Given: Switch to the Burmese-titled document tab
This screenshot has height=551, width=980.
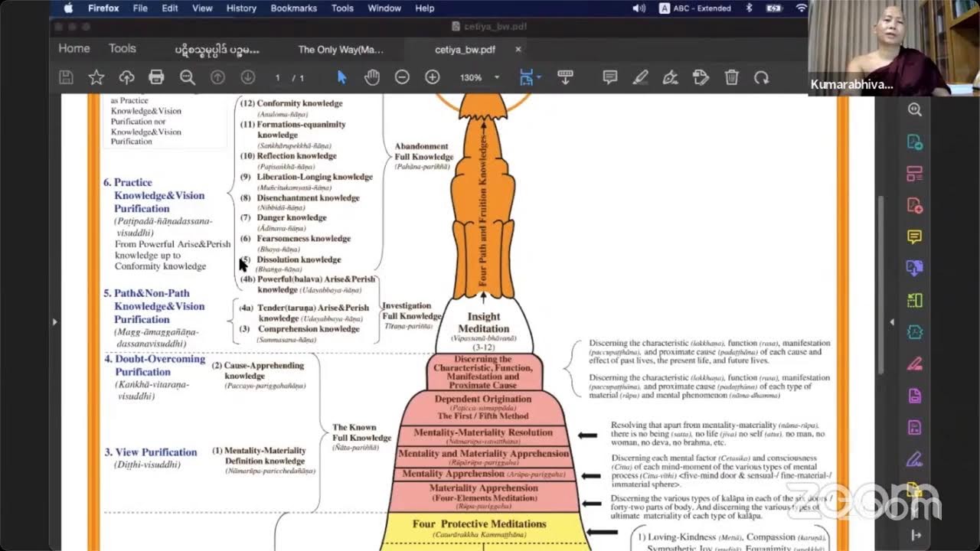Looking at the screenshot, I should coord(217,50).
